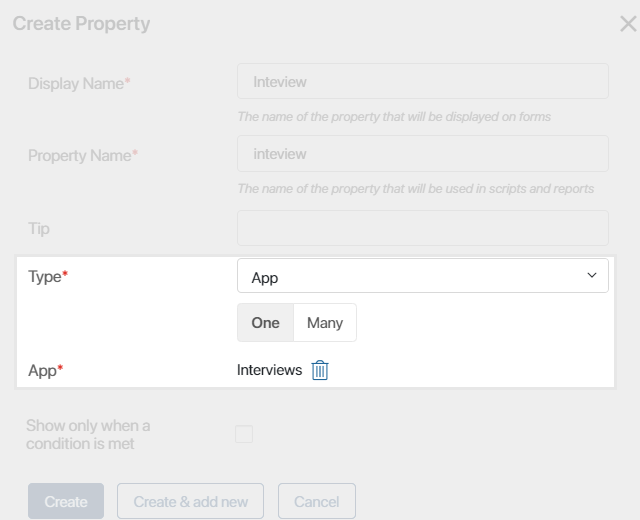Screen dimensions: 640x520
Task: Select the One option
Action: click(x=265, y=322)
